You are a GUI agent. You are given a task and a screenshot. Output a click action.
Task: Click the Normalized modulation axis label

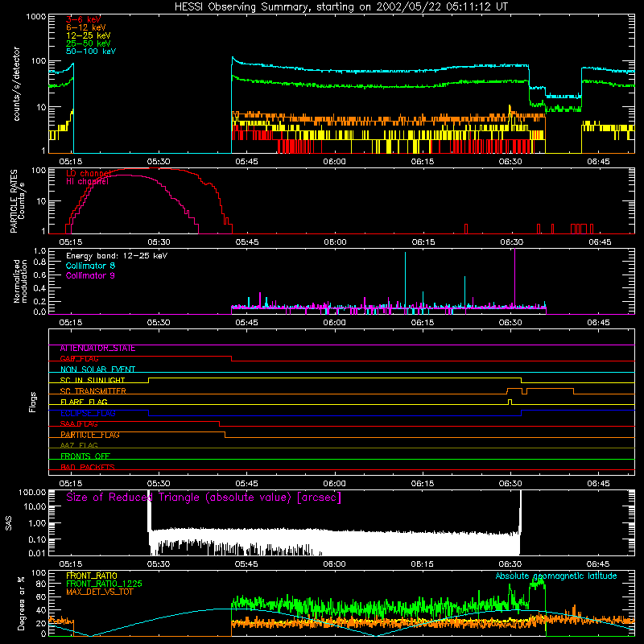point(20,281)
